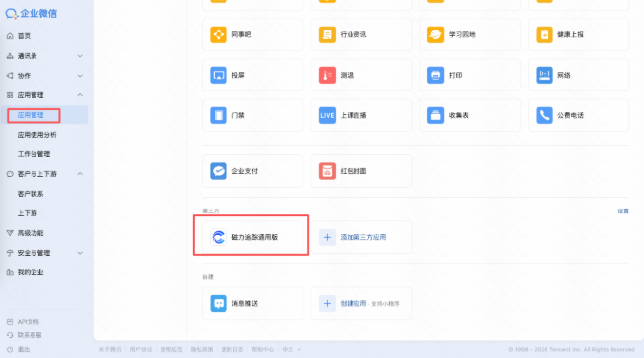Click the 联系客服 label in sidebar
The height and width of the screenshot is (358, 644).
[x=30, y=335]
